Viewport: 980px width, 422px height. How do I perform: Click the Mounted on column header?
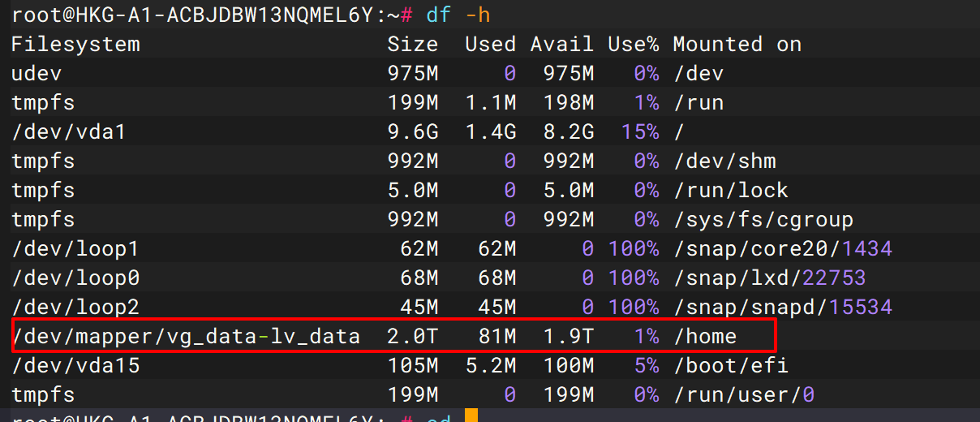point(737,44)
